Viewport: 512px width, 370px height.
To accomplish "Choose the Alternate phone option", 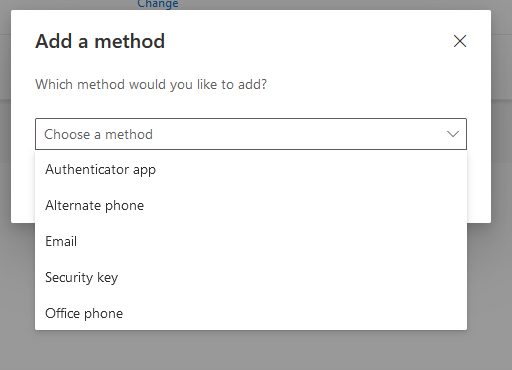I will click(251, 205).
